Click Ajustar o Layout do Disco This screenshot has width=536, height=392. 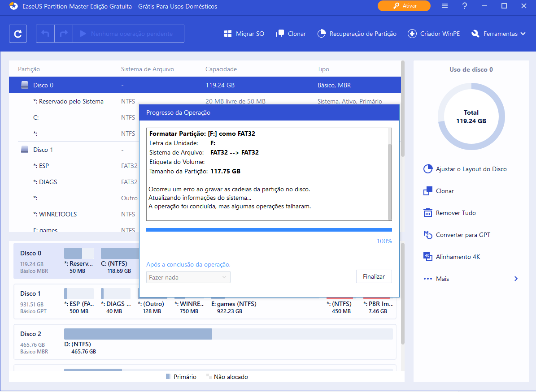pos(465,169)
